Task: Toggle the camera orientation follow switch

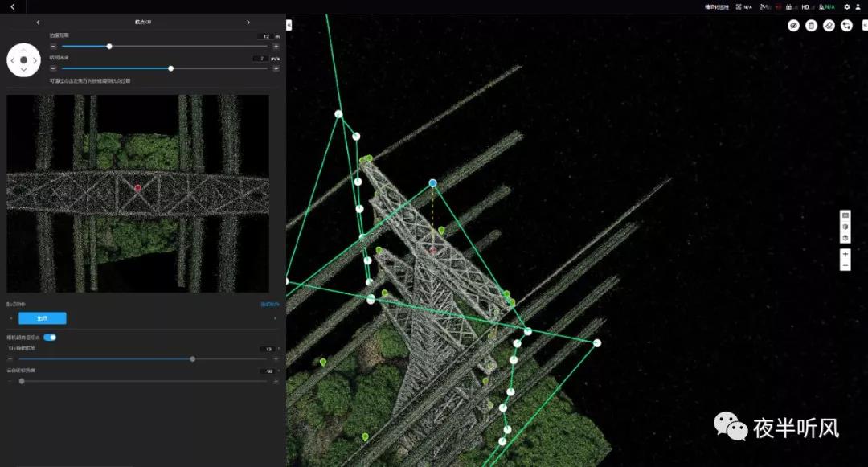Action: 50,338
